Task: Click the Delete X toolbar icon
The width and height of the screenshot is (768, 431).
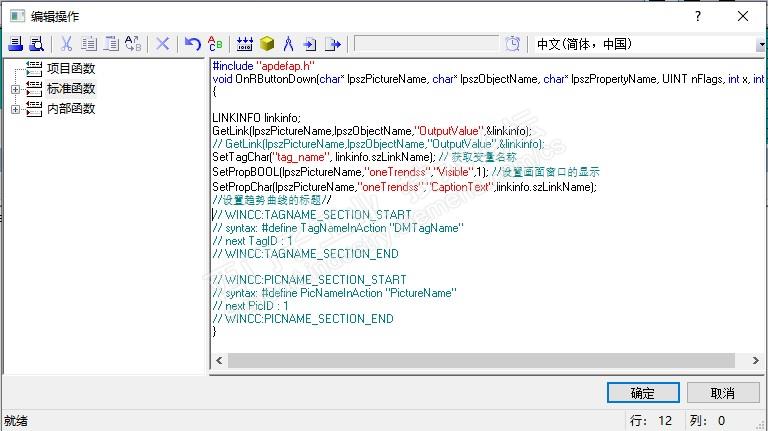Action: (163, 44)
